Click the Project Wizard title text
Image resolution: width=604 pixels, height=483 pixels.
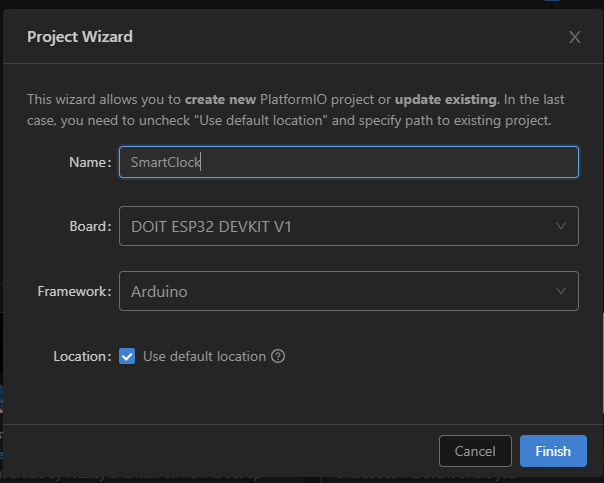[79, 37]
